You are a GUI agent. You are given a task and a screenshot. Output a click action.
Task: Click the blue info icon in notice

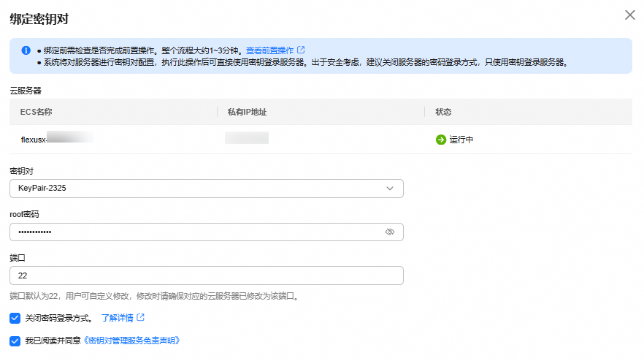coord(26,50)
